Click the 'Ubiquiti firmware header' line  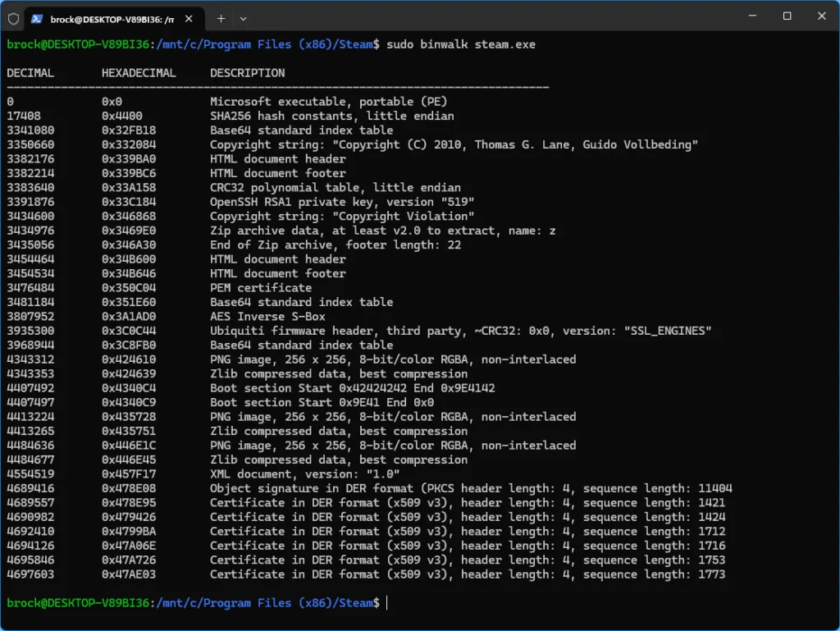point(460,331)
